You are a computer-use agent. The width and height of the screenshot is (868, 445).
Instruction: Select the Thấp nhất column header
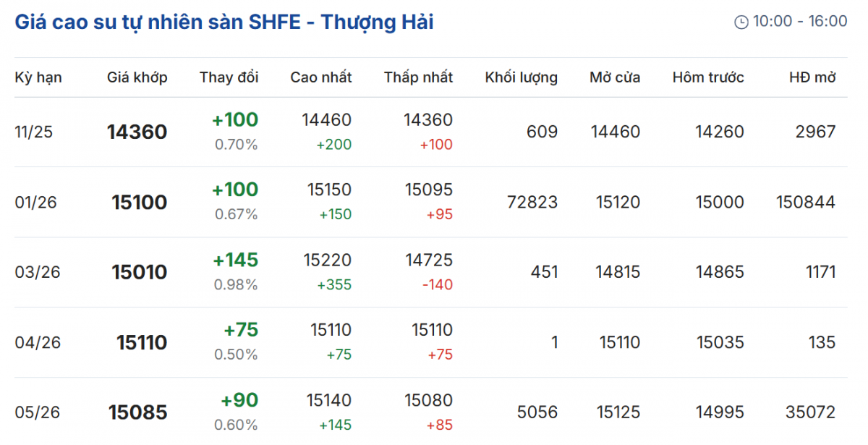click(418, 77)
